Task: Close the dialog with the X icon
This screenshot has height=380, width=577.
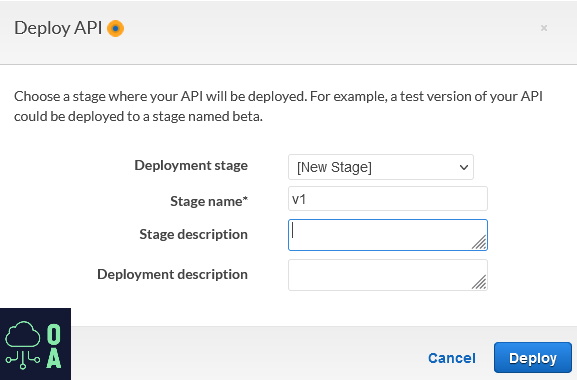Action: coord(544,28)
